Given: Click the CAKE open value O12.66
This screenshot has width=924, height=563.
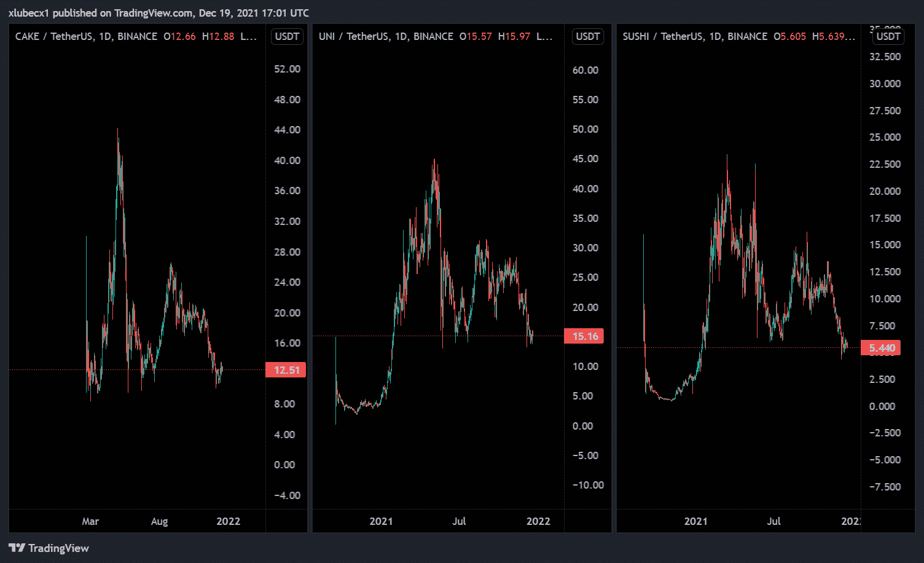Looking at the screenshot, I should click(179, 36).
